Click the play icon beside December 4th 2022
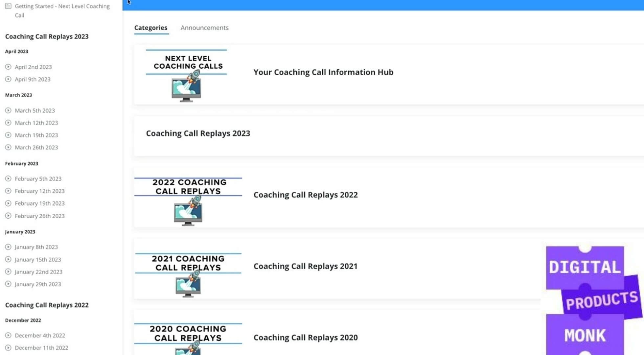Viewport: 644px width, 355px height. [8, 335]
